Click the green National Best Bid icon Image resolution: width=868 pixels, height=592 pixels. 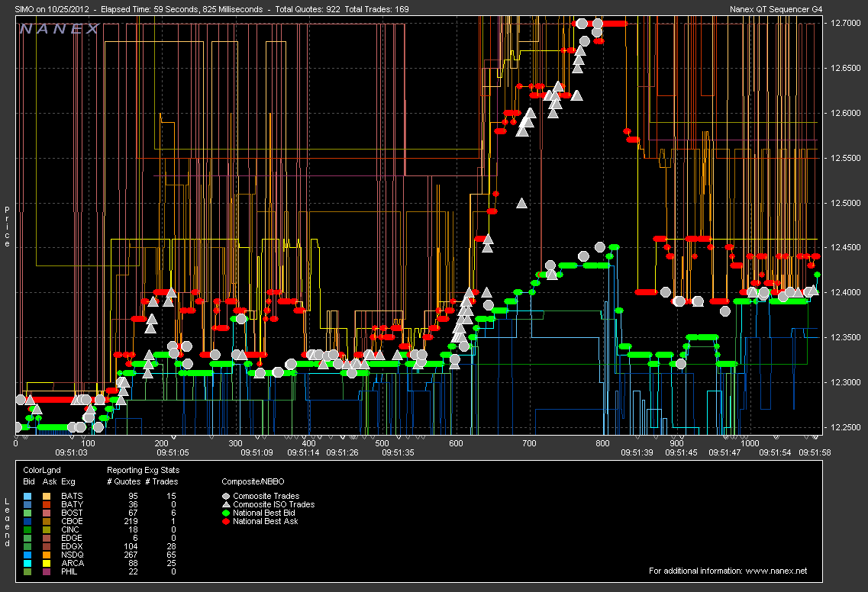point(226,513)
